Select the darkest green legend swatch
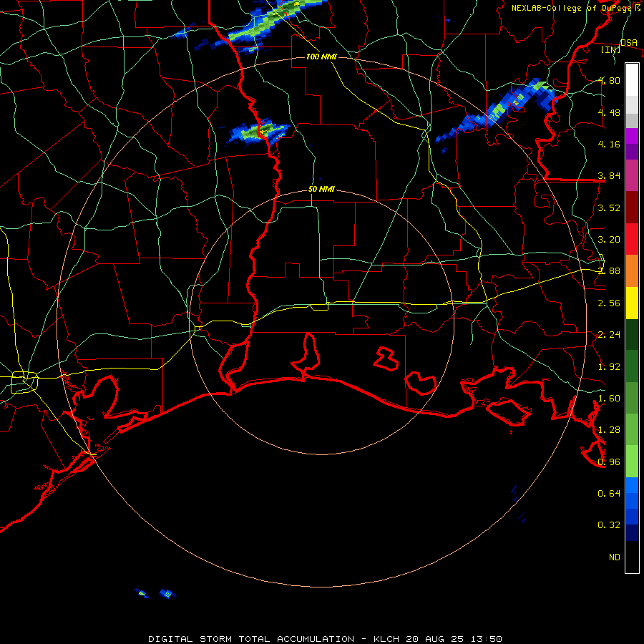 [x=632, y=335]
